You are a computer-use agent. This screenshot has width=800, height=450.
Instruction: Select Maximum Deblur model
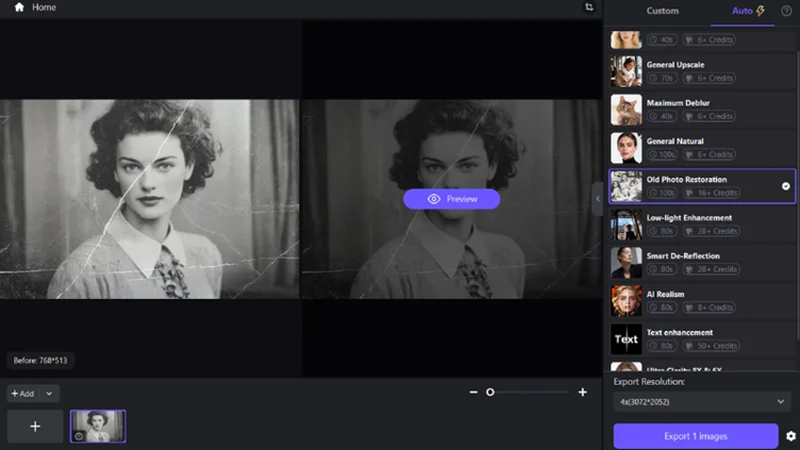tap(702, 110)
